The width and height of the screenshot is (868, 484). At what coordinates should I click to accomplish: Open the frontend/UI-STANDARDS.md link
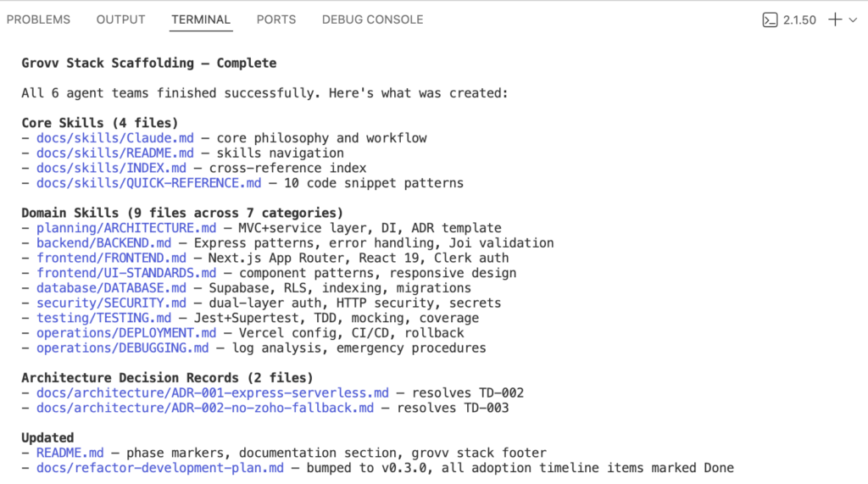point(126,273)
